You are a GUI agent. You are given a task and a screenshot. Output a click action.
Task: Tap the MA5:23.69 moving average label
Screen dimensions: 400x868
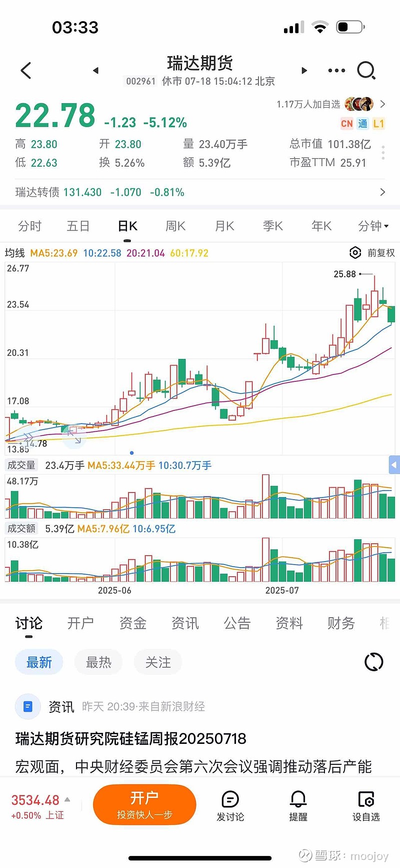pyautogui.click(x=54, y=253)
